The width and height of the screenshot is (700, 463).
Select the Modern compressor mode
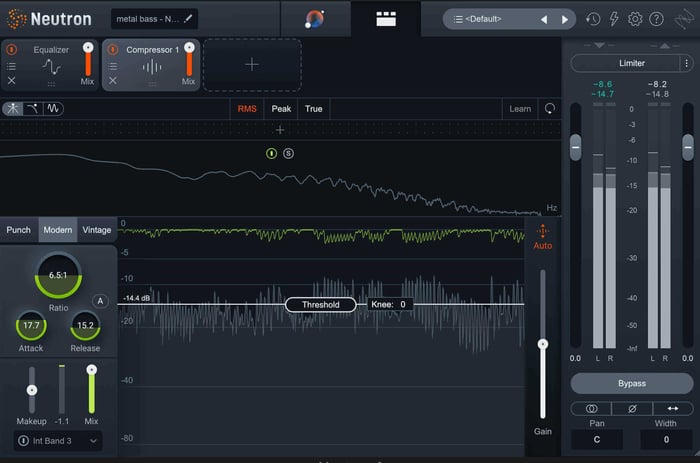58,230
